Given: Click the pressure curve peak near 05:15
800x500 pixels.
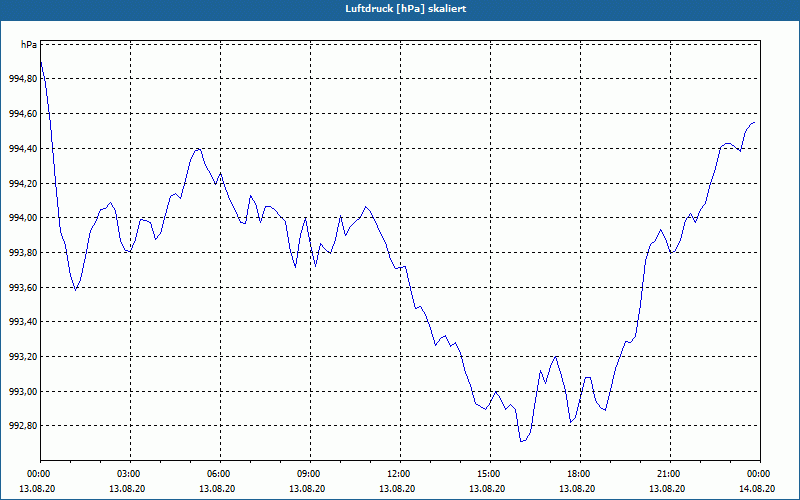Looking at the screenshot, I should coord(198,148).
